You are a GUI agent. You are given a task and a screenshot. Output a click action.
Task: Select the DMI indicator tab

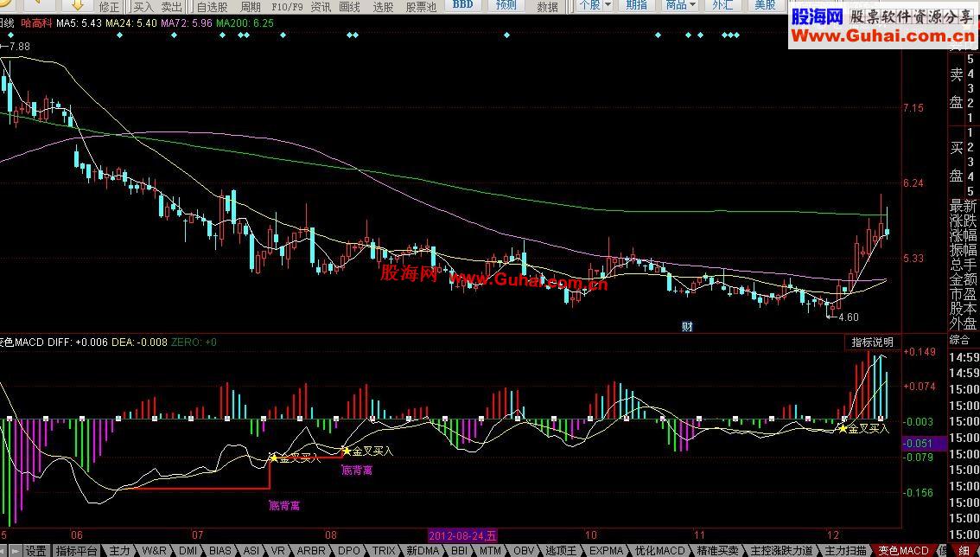point(188,551)
